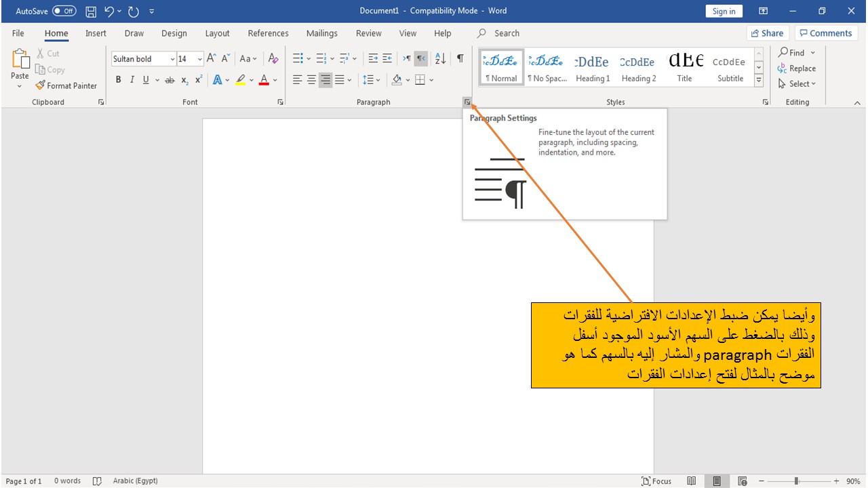Open the font size dropdown
Image resolution: width=868 pixels, height=488 pixels.
tap(200, 58)
